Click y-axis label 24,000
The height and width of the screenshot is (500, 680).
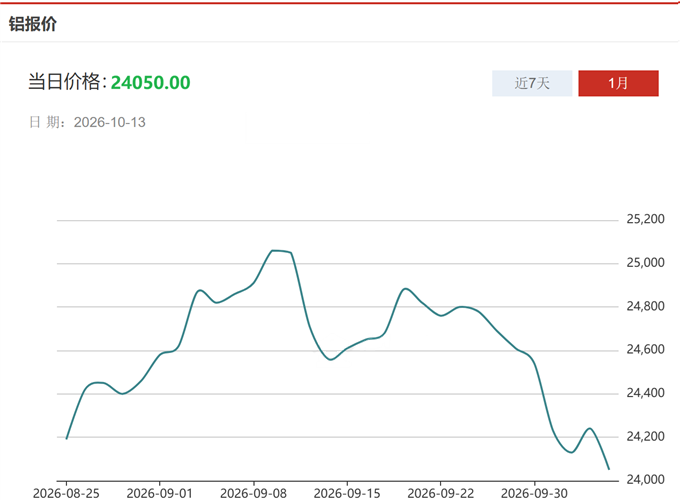[x=645, y=479]
